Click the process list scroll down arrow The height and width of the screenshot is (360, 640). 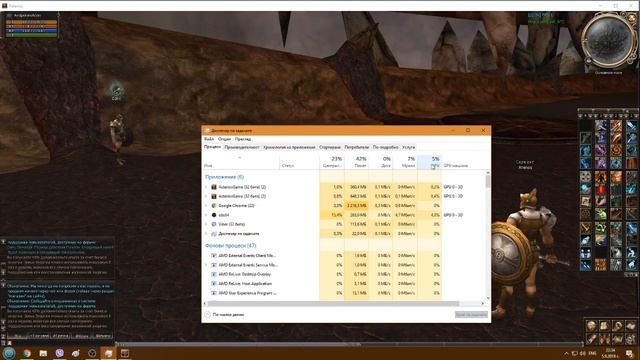488,298
